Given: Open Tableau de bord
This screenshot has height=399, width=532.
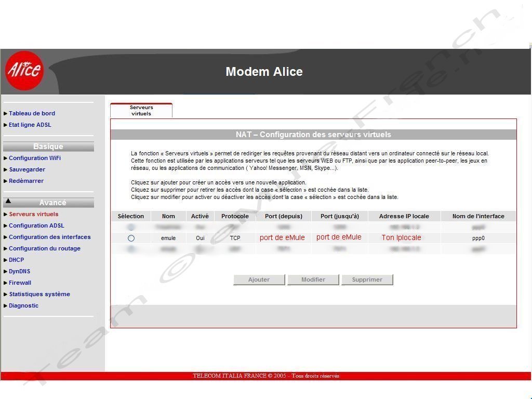Looking at the screenshot, I should point(32,113).
